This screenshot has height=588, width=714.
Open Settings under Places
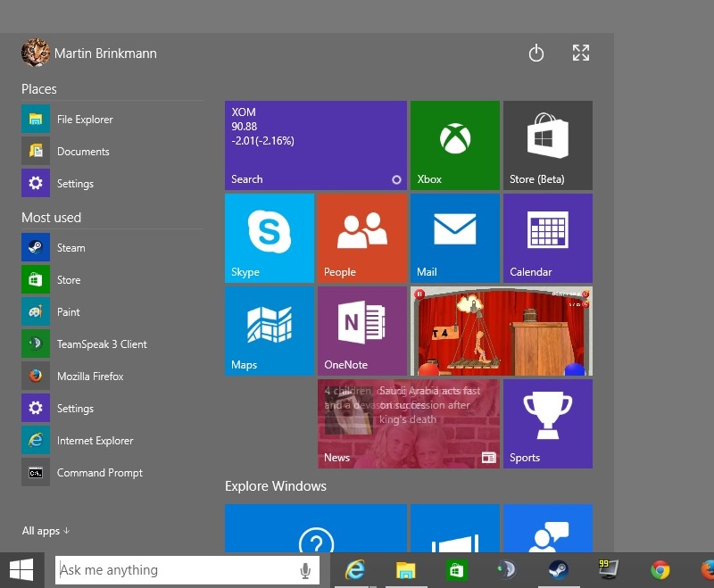[112, 184]
